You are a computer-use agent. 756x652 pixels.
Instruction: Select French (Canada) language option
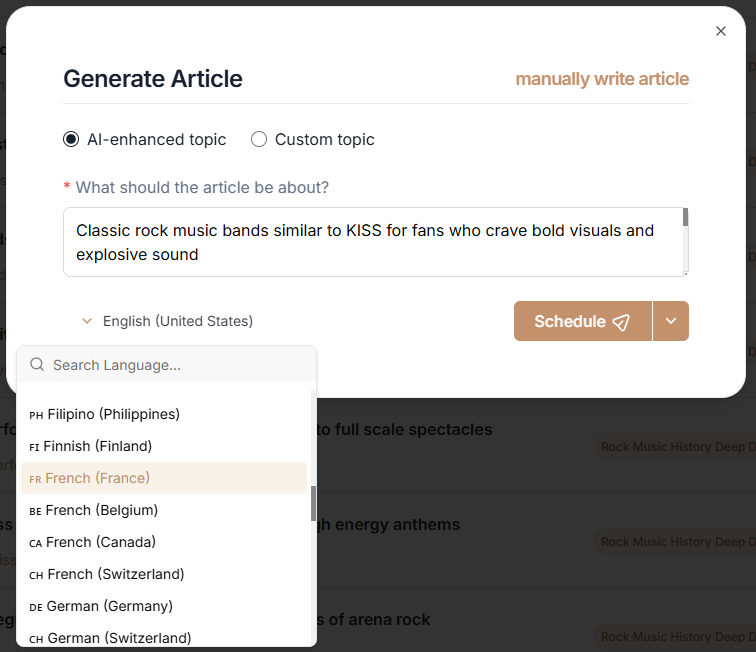164,542
